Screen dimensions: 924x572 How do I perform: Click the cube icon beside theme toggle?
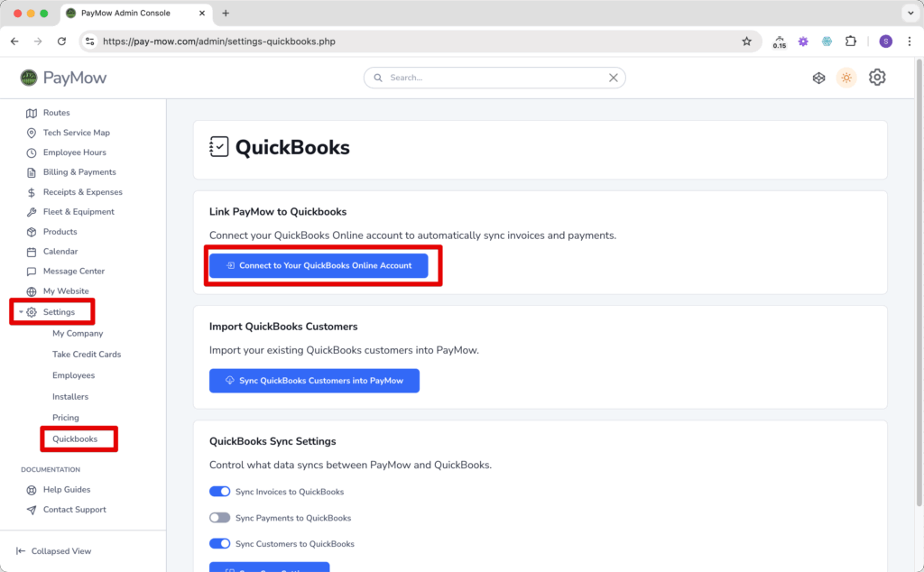[x=818, y=78]
